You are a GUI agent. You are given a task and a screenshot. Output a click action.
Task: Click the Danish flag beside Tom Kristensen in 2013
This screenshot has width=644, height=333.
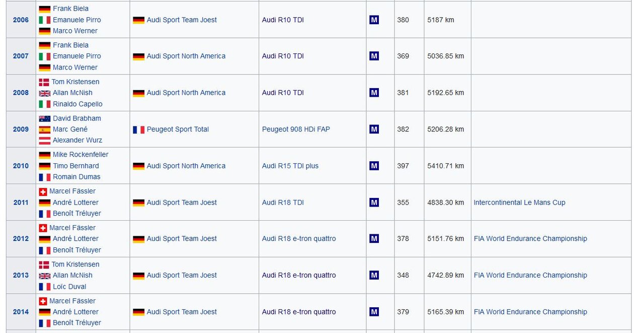click(44, 264)
